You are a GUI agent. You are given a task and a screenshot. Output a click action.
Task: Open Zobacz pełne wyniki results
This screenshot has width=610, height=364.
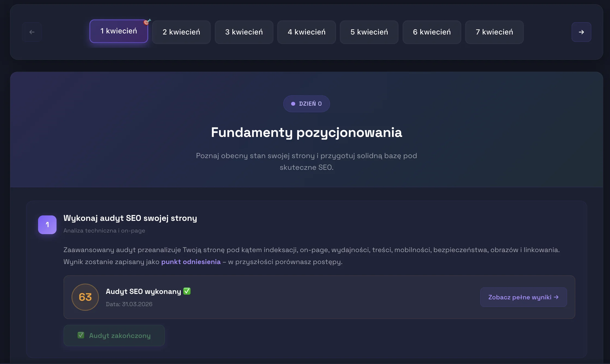[523, 297]
